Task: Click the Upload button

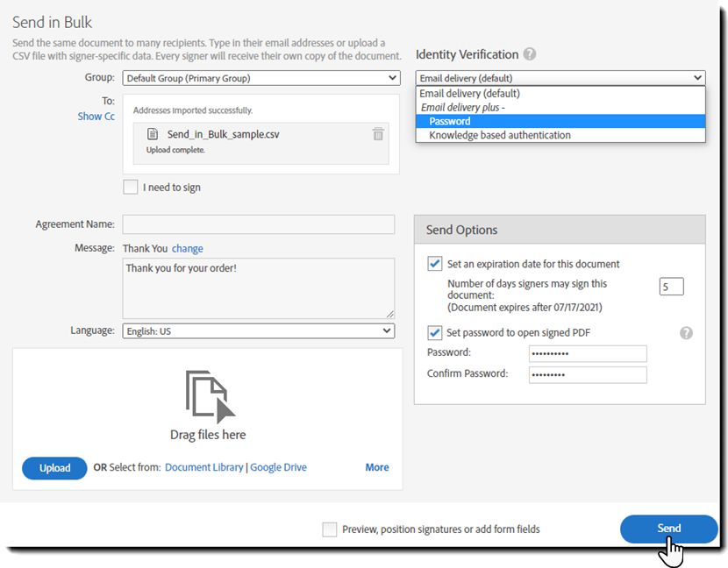Action: coord(54,468)
